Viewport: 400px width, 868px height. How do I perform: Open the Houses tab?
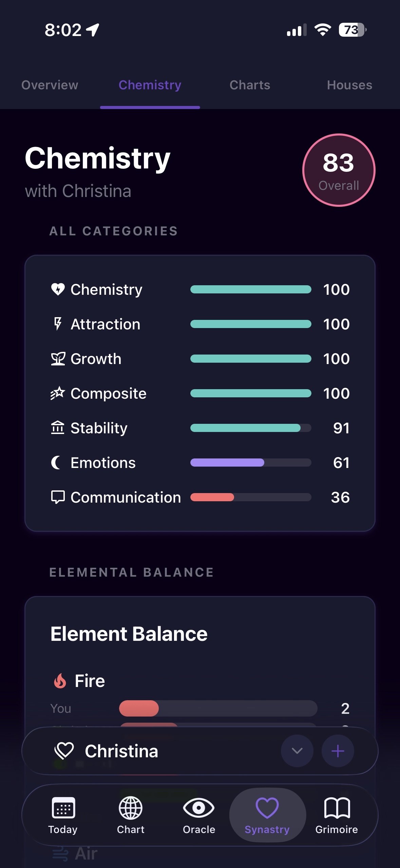tap(349, 85)
